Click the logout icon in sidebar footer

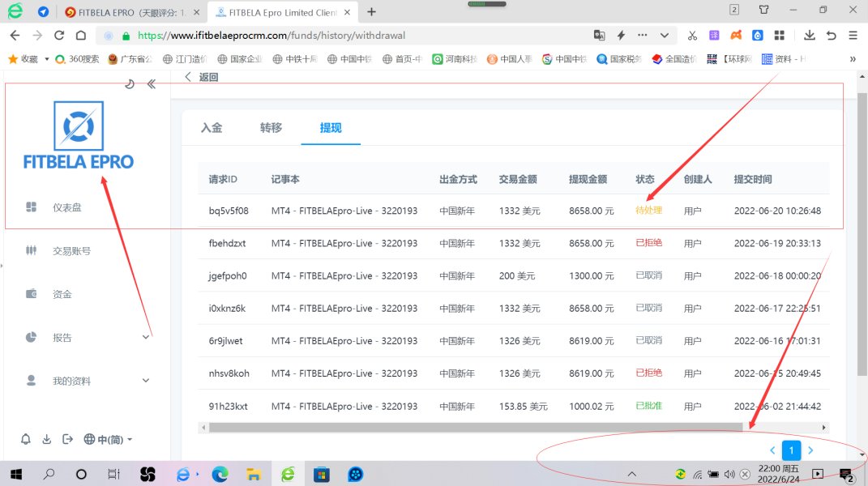tap(66, 439)
